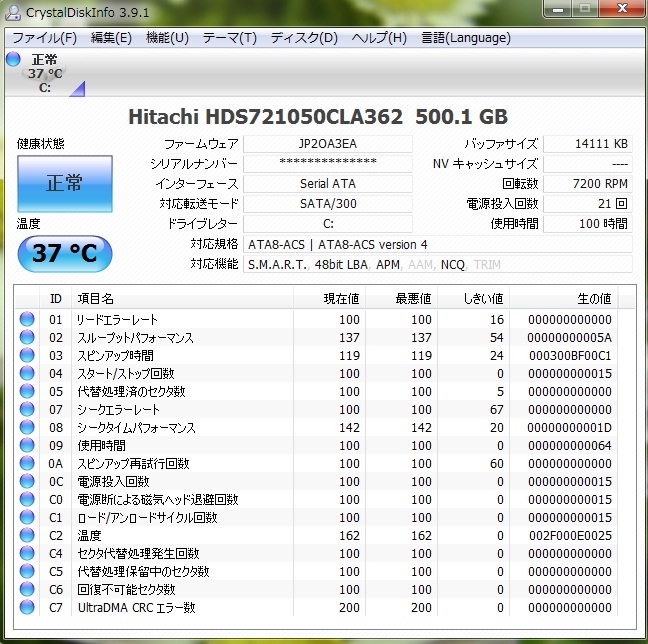Click status orb for Spin-Up Time row 03
Screen dimensions: 648x644
coord(26,356)
